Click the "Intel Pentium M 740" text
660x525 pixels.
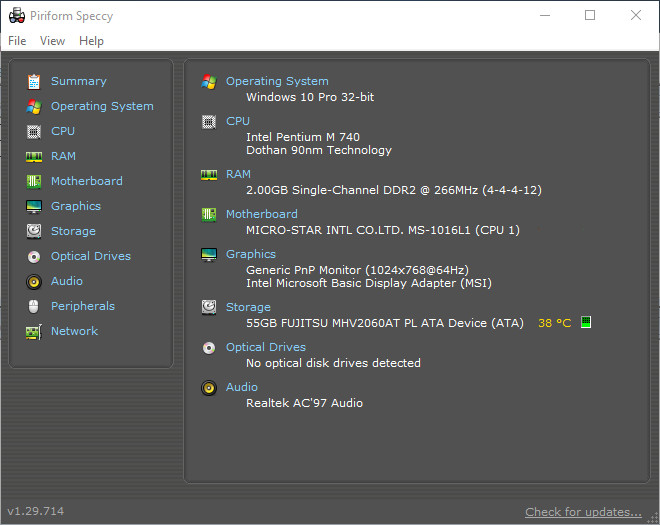[303, 137]
